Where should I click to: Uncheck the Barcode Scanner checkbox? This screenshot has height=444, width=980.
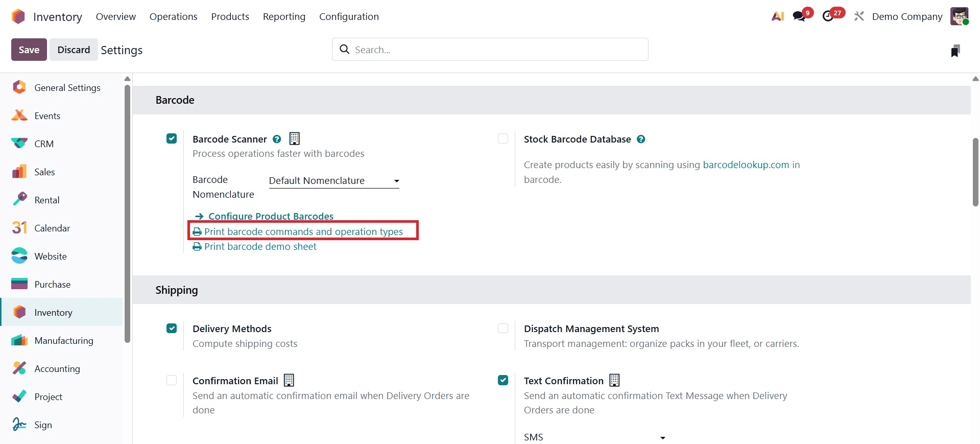(172, 138)
